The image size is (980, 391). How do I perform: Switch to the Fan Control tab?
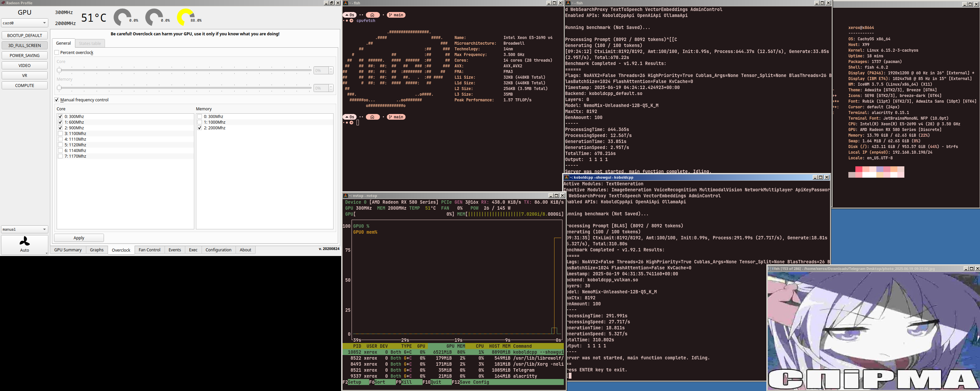149,250
